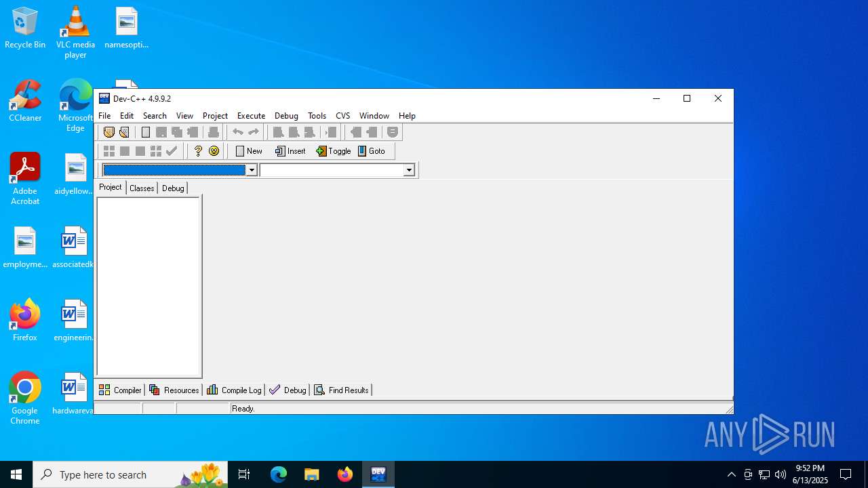Image resolution: width=868 pixels, height=488 pixels.
Task: Open the Compile Log bottom tab
Action: 234,390
